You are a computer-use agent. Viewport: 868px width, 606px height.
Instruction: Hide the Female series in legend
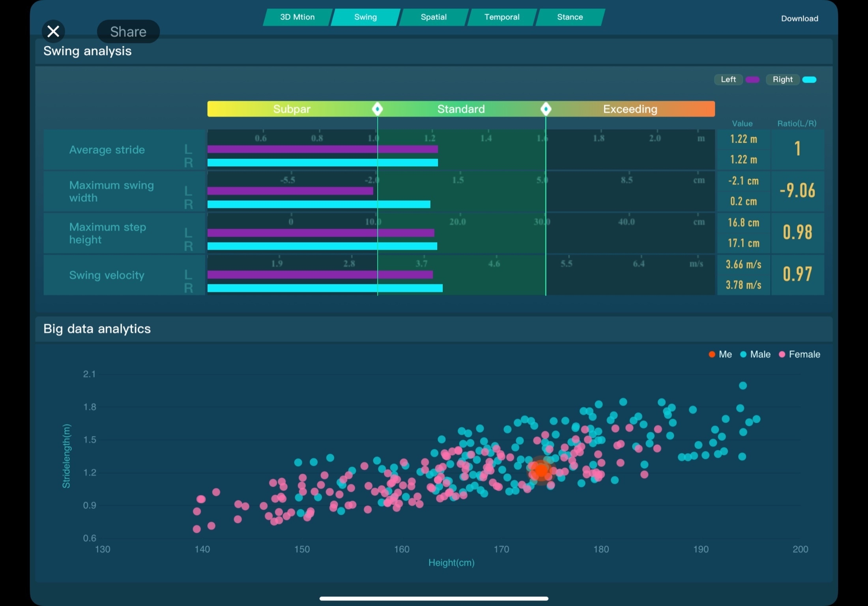click(799, 354)
